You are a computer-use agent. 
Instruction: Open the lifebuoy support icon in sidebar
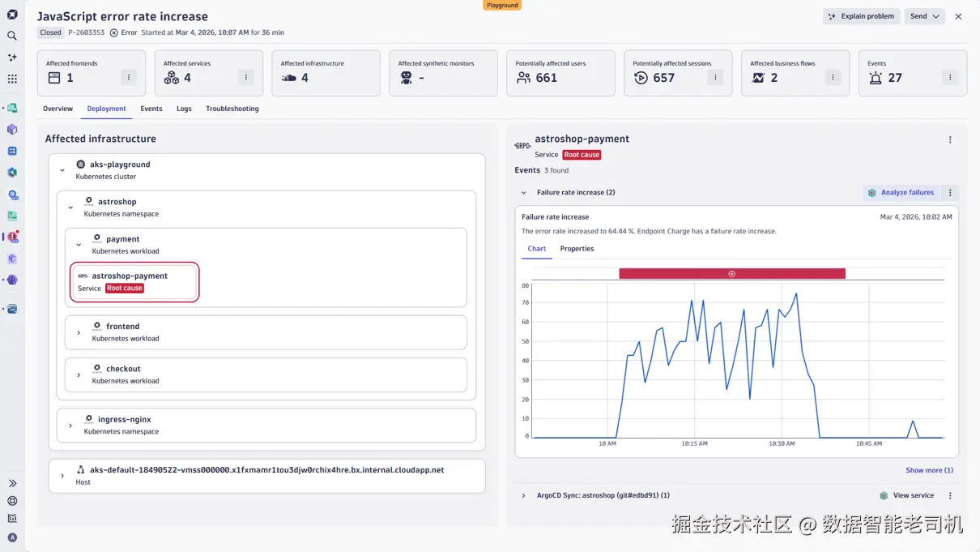pos(12,501)
